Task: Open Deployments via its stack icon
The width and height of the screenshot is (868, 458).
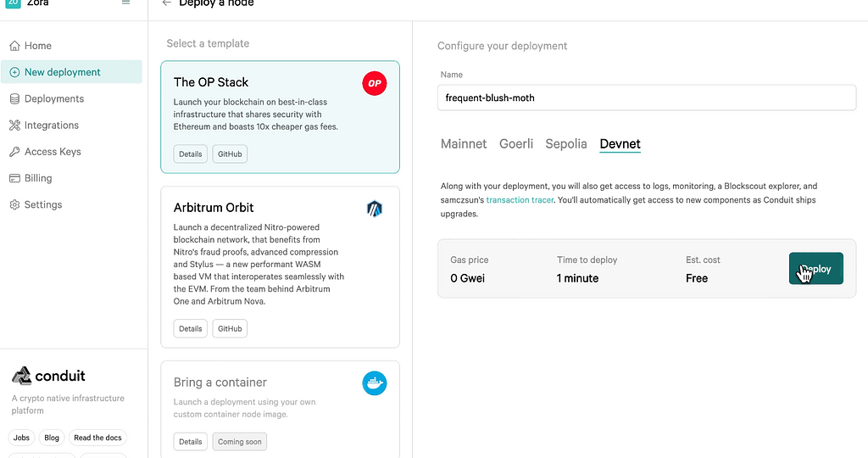Action: pyautogui.click(x=14, y=98)
